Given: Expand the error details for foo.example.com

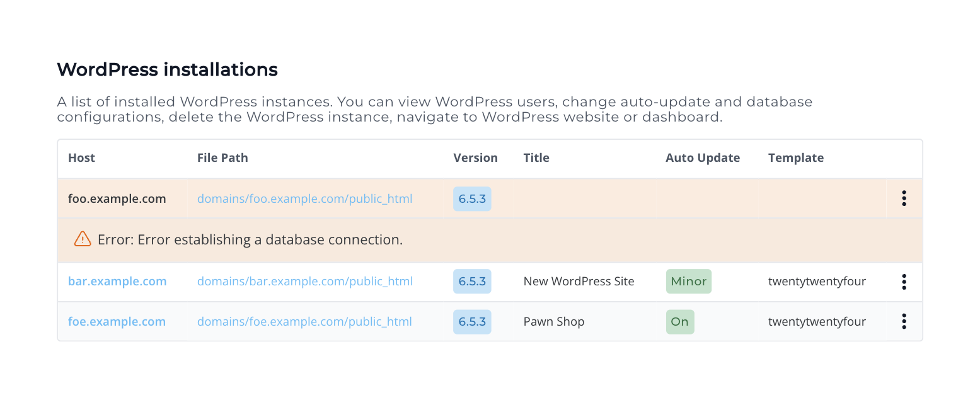Looking at the screenshot, I should [250, 239].
